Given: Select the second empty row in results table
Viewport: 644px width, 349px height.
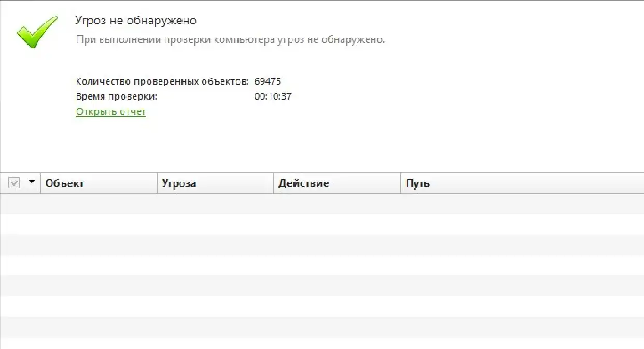Looking at the screenshot, I should point(321,224).
